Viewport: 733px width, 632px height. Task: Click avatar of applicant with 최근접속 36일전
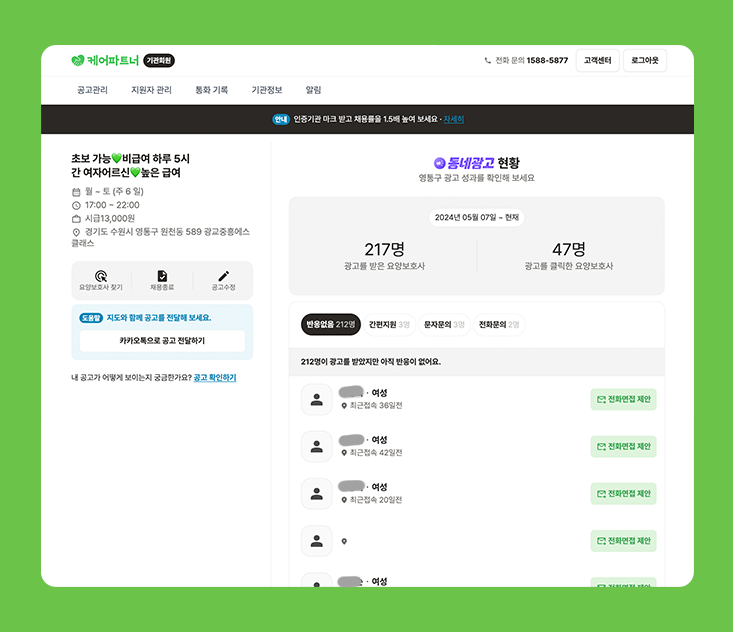pos(316,400)
